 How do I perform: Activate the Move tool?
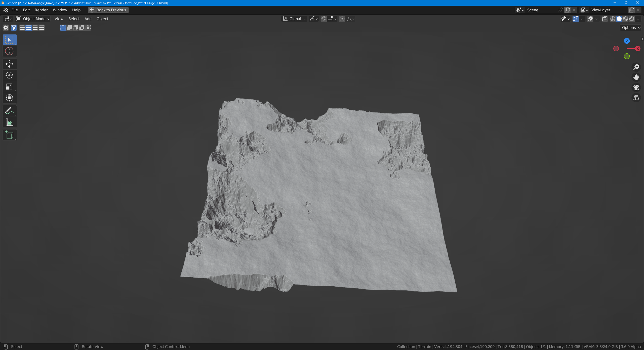(x=9, y=64)
